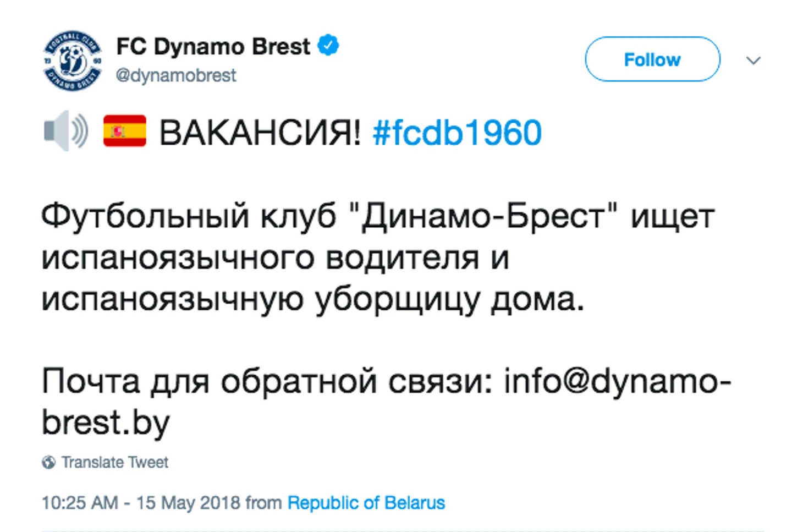The image size is (803, 532).
Task: Click the blue verified badge icon
Action: point(328,46)
